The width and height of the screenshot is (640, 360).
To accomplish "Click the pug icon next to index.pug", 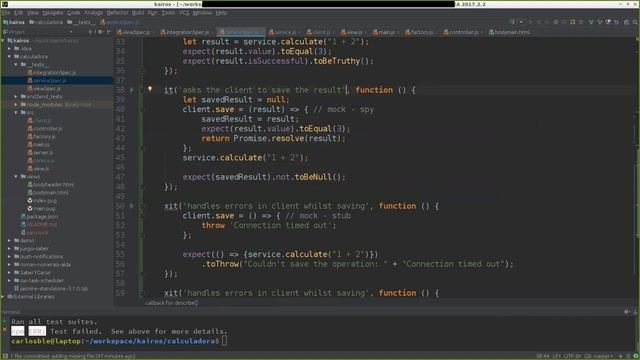I will (30, 200).
